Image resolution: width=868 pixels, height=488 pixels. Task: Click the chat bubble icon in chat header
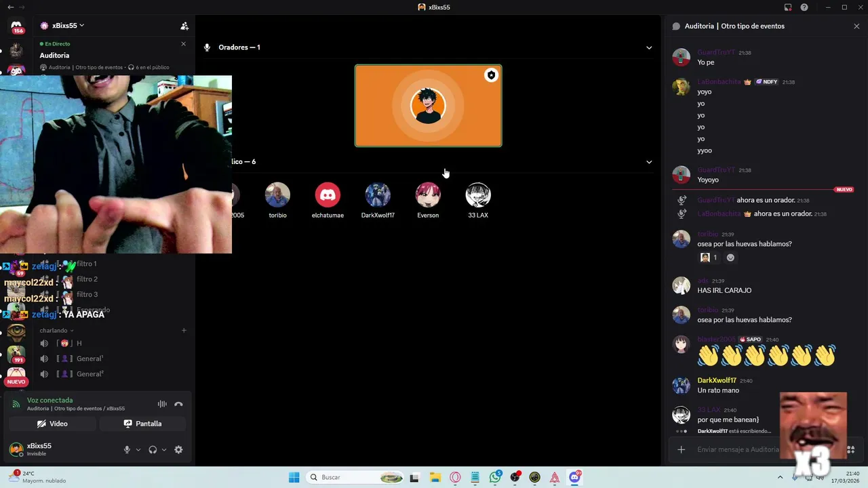(676, 26)
